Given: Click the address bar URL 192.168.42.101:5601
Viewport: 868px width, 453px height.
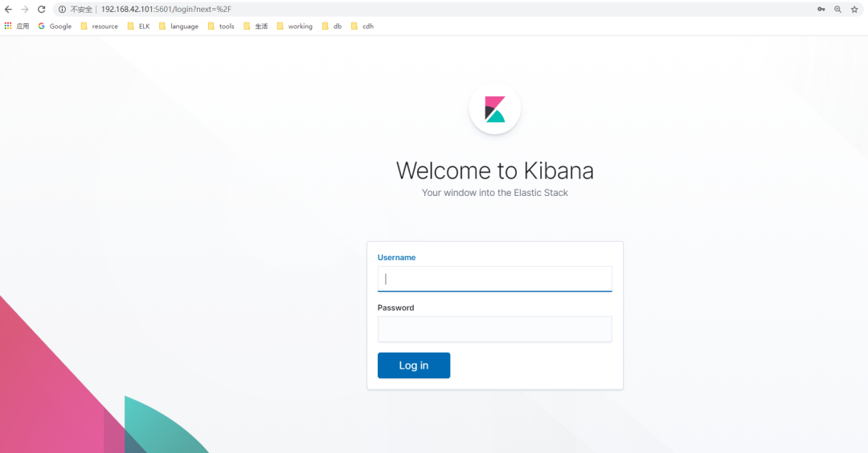Looking at the screenshot, I should coord(166,10).
